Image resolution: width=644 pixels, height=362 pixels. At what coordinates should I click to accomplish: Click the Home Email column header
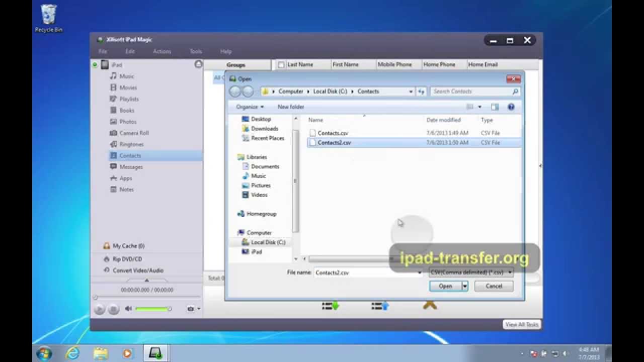coord(482,64)
